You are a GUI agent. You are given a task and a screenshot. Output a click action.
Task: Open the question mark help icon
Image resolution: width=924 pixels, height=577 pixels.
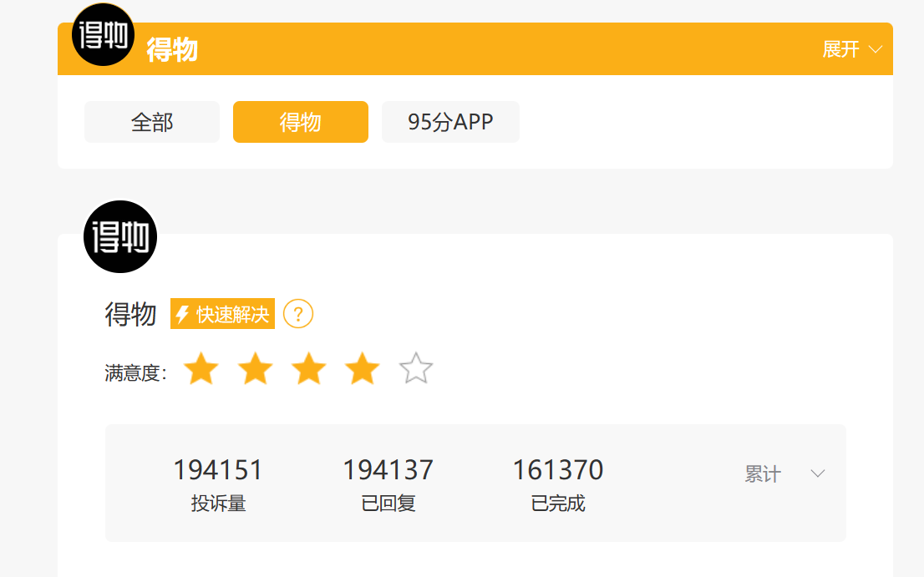click(x=298, y=314)
